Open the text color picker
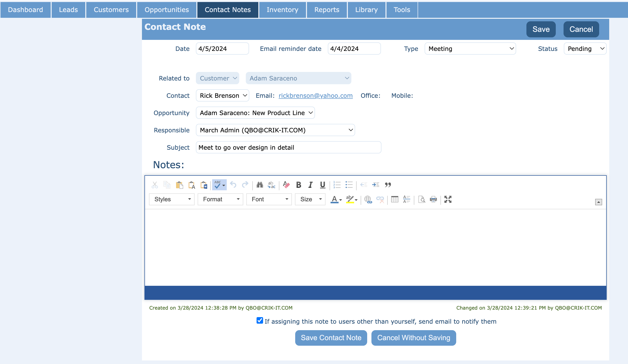 coord(334,199)
